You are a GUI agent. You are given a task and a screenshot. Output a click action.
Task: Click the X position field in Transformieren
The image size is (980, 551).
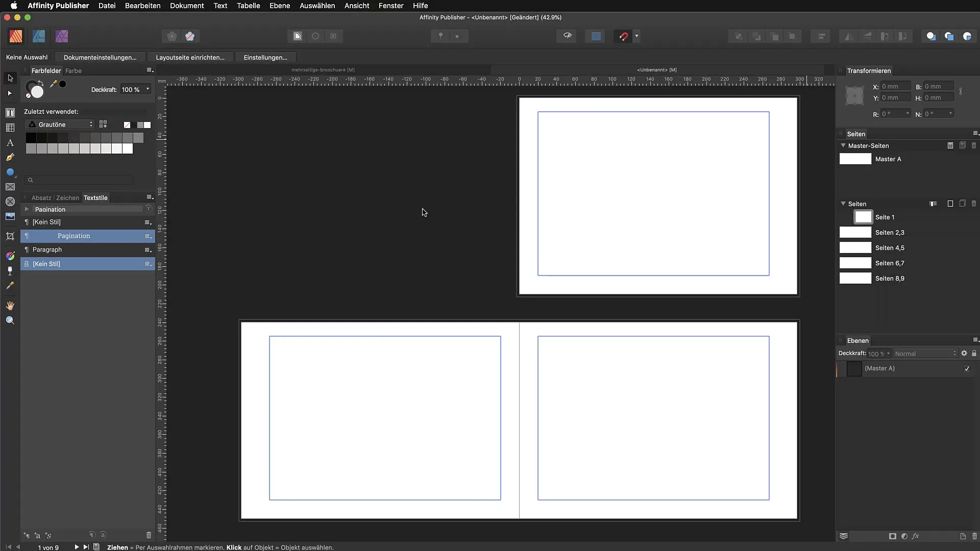click(x=895, y=86)
